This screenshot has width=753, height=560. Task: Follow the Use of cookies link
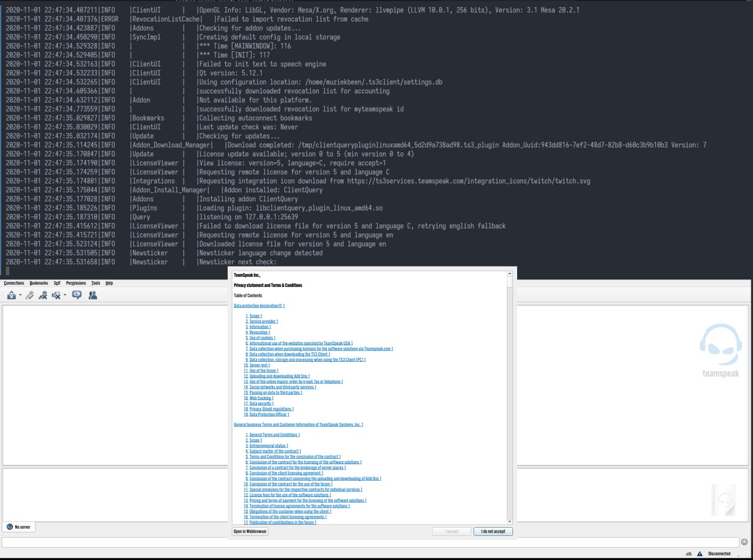tap(262, 338)
